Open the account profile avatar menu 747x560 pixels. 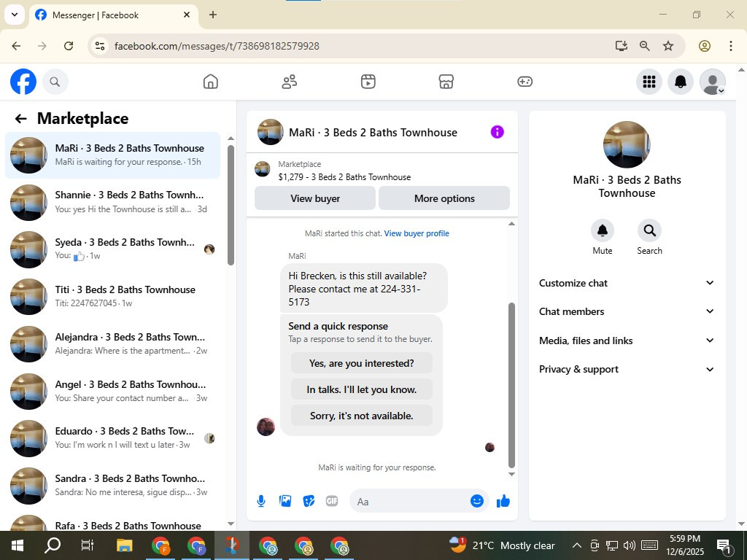[x=712, y=82]
